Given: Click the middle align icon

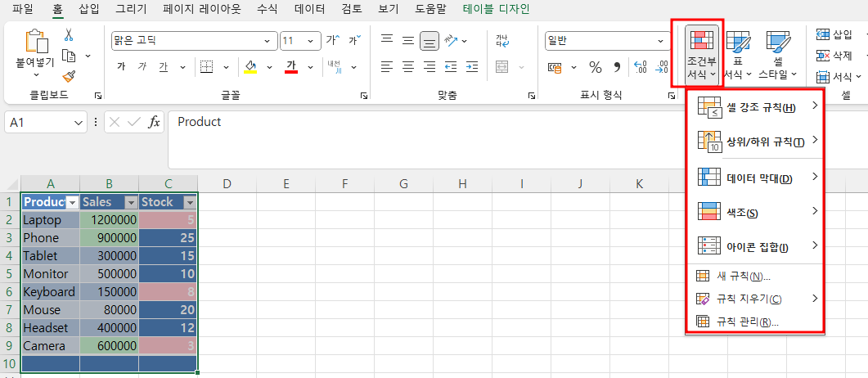Looking at the screenshot, I should (x=408, y=40).
